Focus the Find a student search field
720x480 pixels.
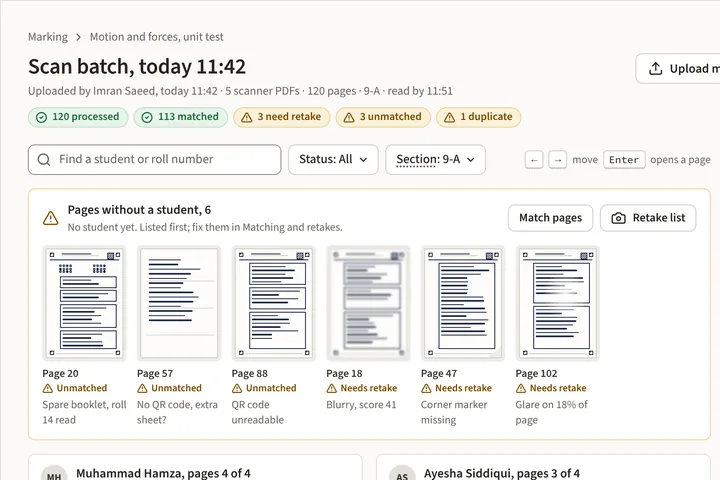point(154,159)
